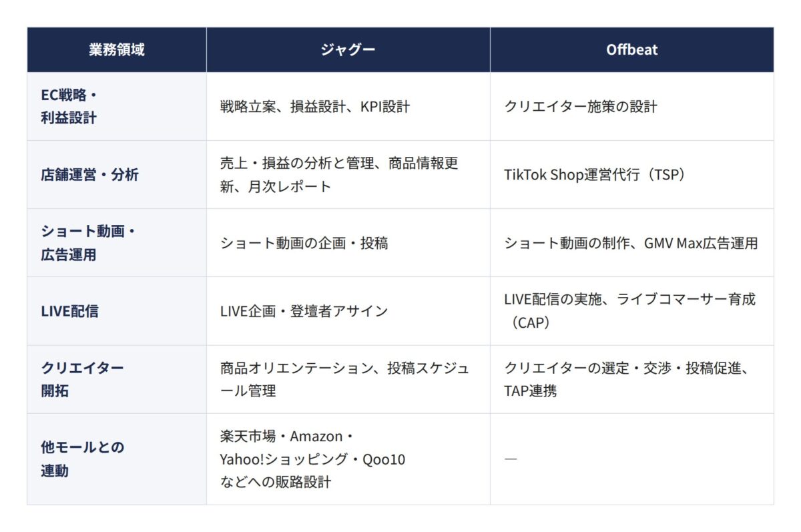Select the ジャグー column header

pos(348,50)
